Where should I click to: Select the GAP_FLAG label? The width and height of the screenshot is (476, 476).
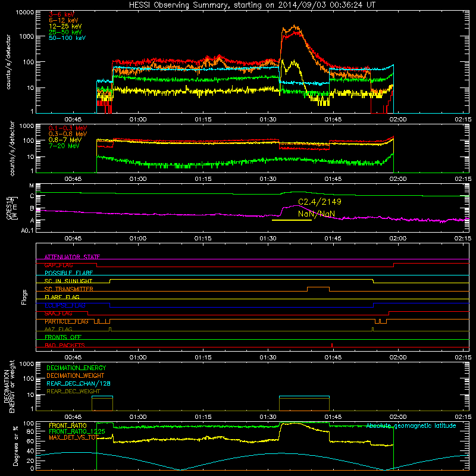pyautogui.click(x=58, y=265)
